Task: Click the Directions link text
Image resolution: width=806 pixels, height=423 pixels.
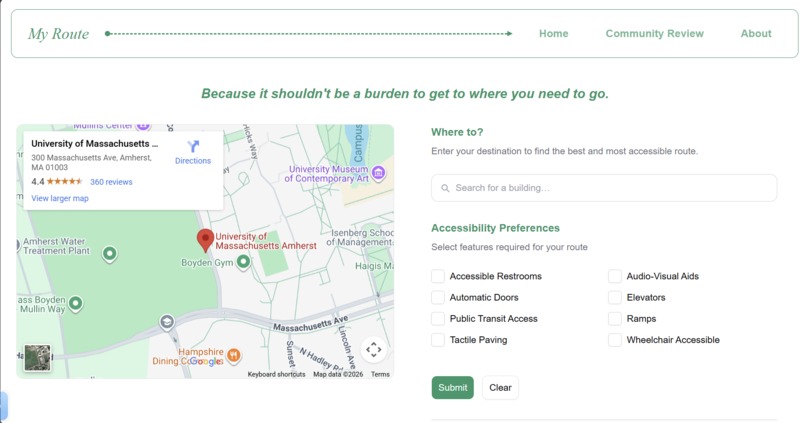Action: [193, 161]
